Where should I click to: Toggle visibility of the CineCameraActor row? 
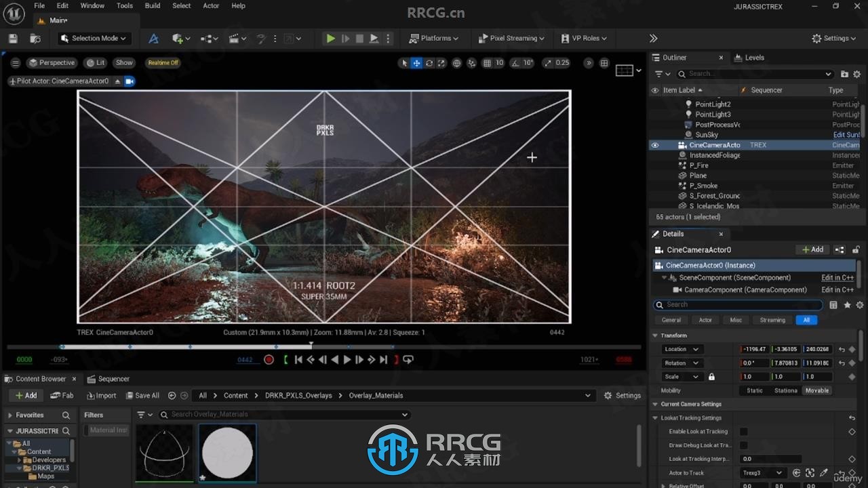pyautogui.click(x=655, y=145)
